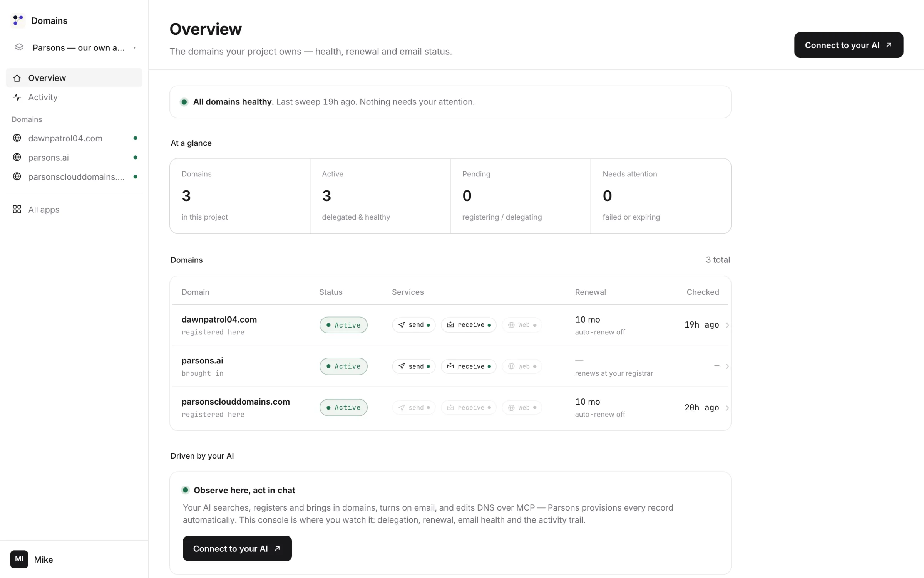Select parsonsclouddomains in the sidebar list

[x=74, y=176]
